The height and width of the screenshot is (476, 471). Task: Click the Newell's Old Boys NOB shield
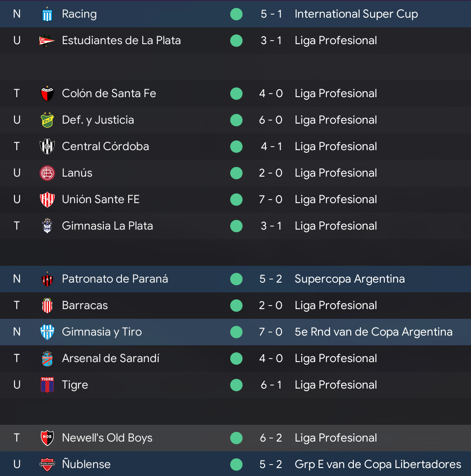pos(47,438)
